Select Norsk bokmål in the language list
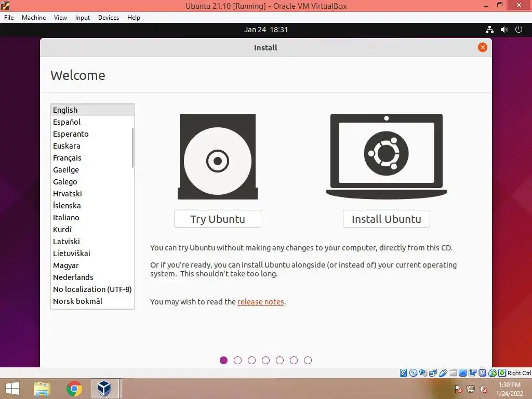 (92, 301)
